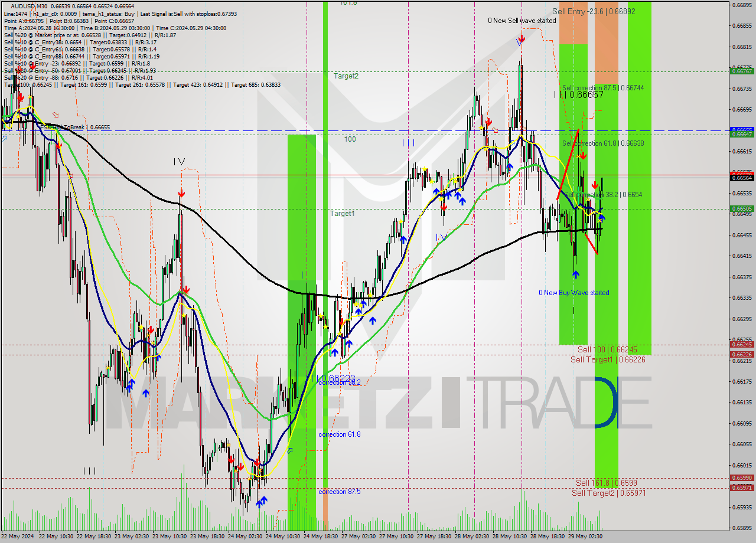Click the current price tag 0.66564
Screen dimensions: 756x543
tap(742, 178)
